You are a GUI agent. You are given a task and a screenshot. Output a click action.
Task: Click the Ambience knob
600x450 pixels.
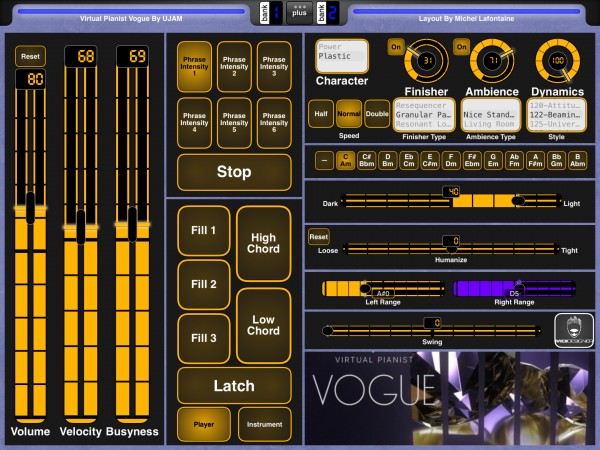pyautogui.click(x=492, y=61)
